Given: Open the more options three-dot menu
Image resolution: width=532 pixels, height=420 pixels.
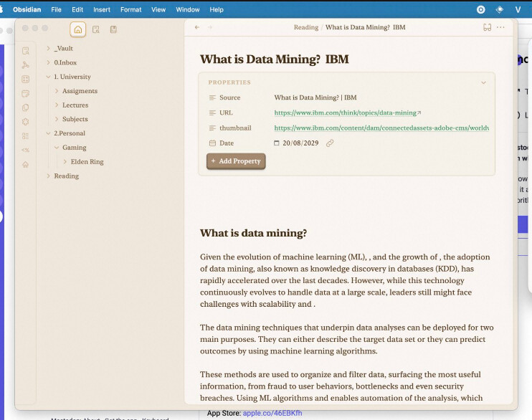Looking at the screenshot, I should click(x=500, y=27).
